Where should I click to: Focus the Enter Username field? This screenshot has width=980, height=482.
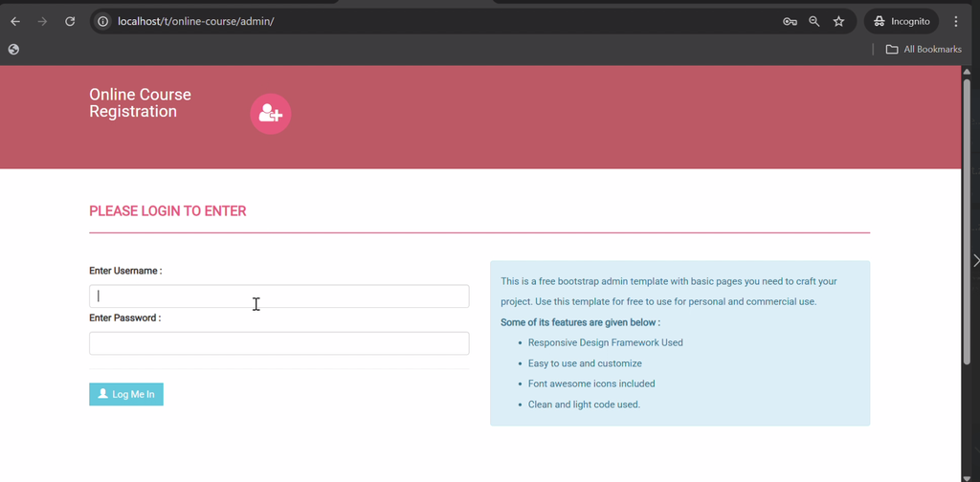279,296
